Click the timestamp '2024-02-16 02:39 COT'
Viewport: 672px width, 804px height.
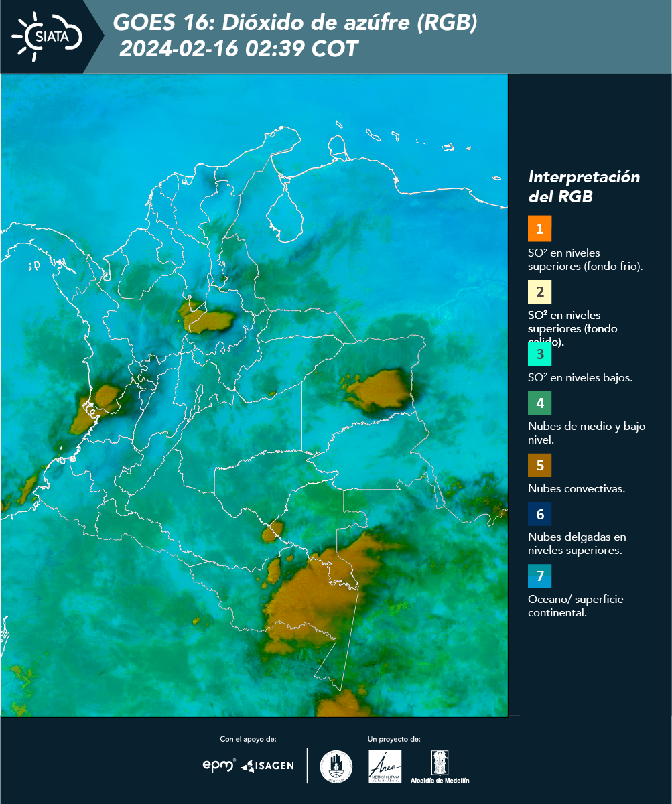(x=239, y=49)
